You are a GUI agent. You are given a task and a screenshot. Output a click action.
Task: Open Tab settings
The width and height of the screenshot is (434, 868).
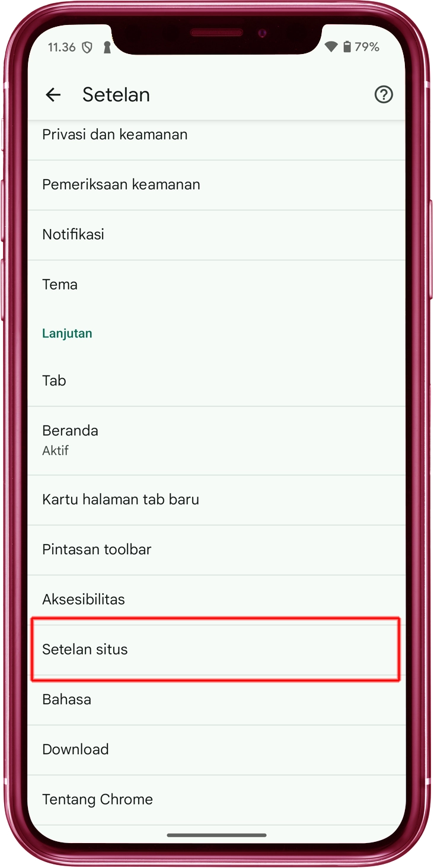point(216,381)
